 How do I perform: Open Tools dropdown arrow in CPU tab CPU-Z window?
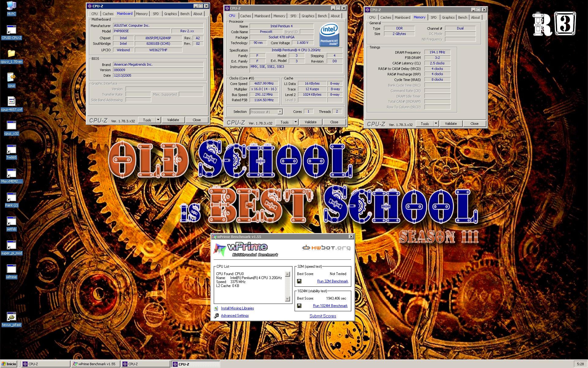click(x=296, y=122)
